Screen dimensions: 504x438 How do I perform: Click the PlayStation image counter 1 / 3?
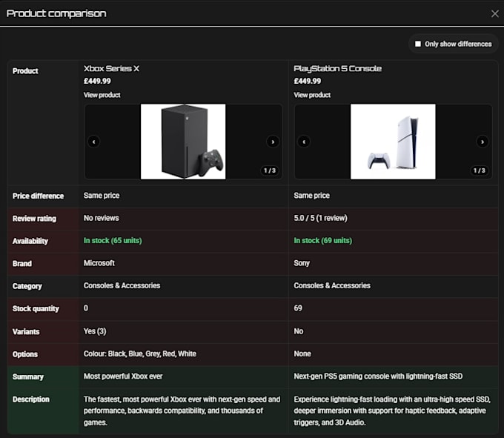point(480,170)
